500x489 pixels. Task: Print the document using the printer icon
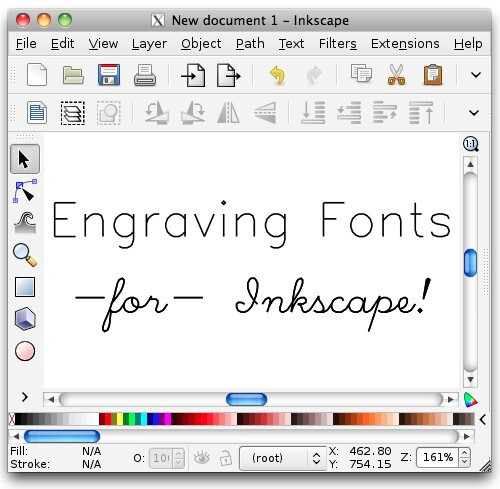145,75
